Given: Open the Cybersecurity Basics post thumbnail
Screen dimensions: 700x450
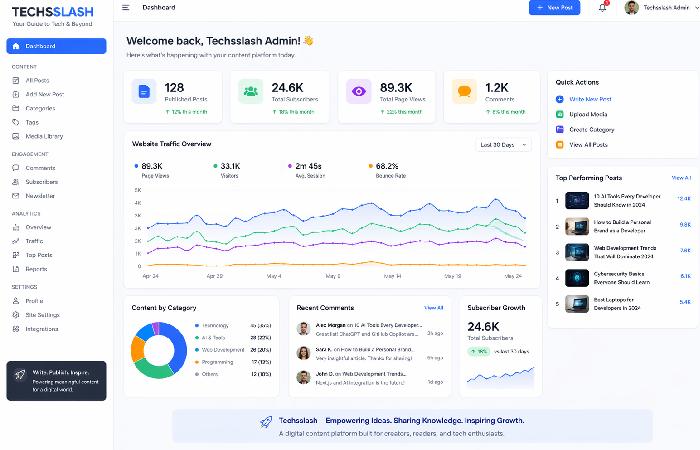Looking at the screenshot, I should tap(577, 278).
